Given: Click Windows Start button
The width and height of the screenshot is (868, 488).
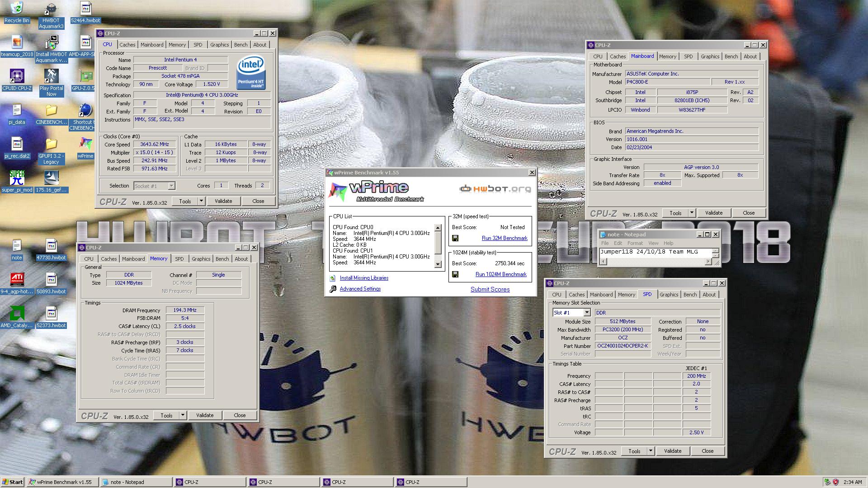Looking at the screenshot, I should pyautogui.click(x=13, y=482).
